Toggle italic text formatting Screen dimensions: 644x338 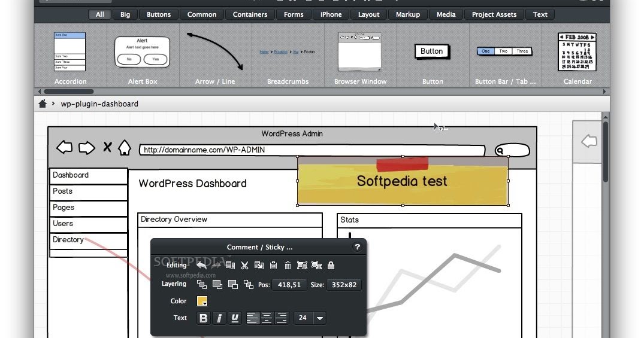(x=219, y=318)
